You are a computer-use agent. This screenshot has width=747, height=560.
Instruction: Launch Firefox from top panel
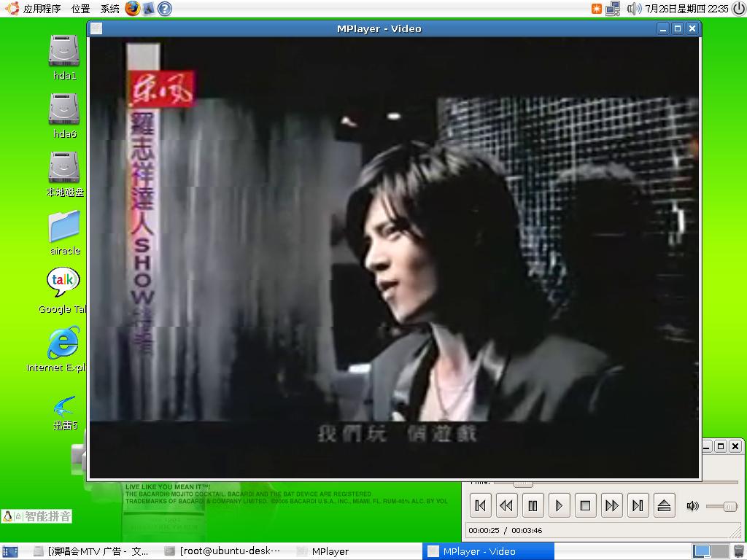click(x=133, y=9)
